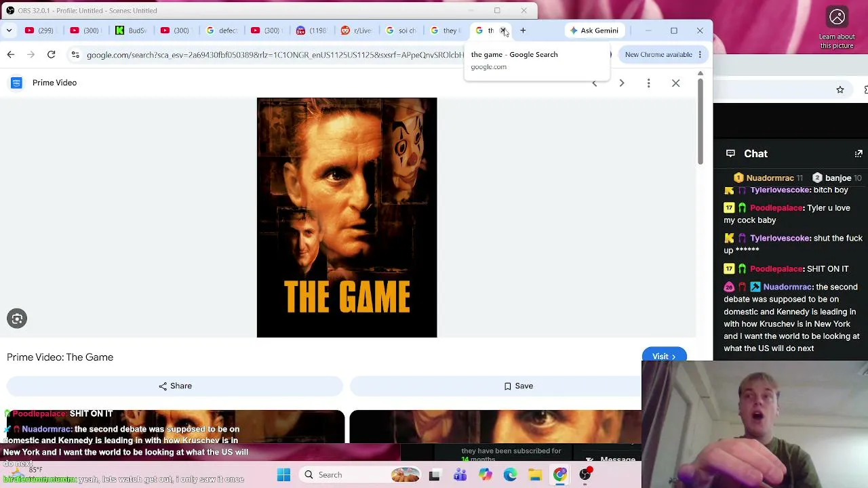Pop out the Chat panel

(859, 154)
